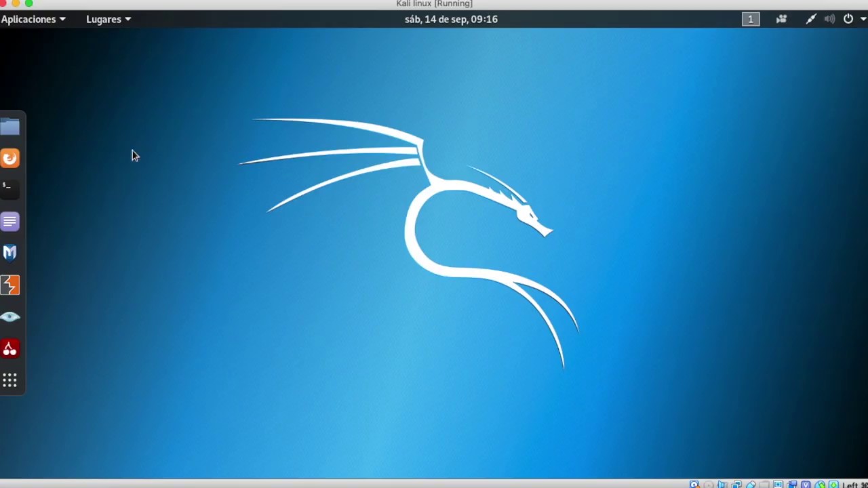Screen dimensions: 868x488
Task: Click VirtualBox hard disk activity indicator
Action: click(x=694, y=484)
